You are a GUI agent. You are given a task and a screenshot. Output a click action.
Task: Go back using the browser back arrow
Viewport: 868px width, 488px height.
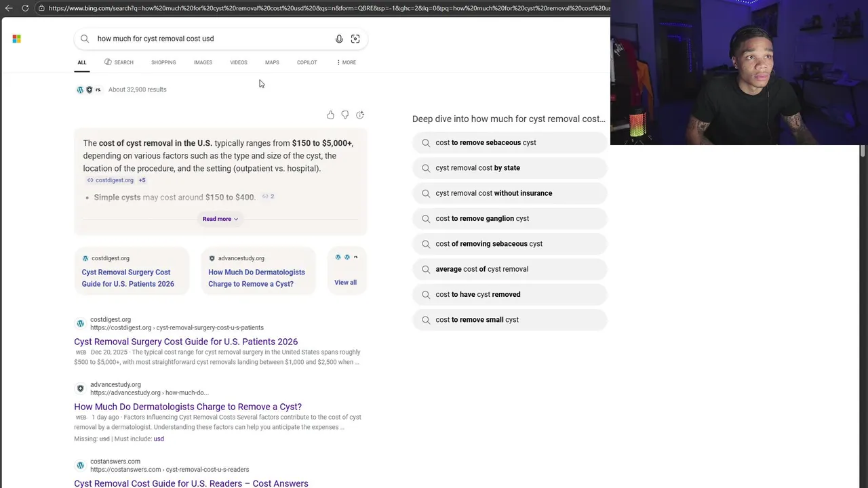(x=9, y=8)
